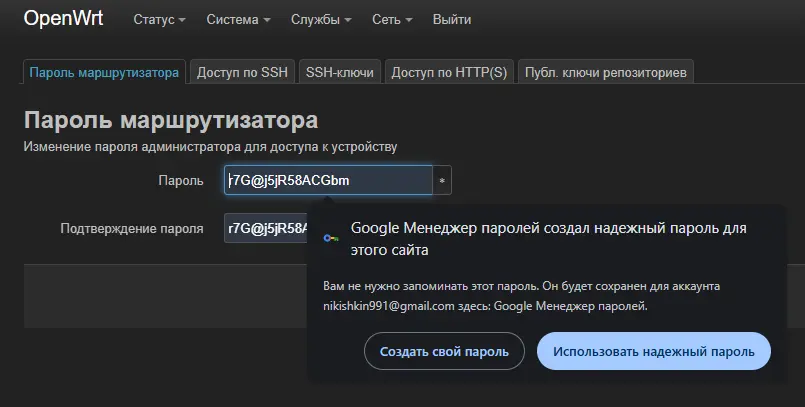Open the Статус dropdown menu
This screenshot has width=805, height=407.
[x=159, y=20]
